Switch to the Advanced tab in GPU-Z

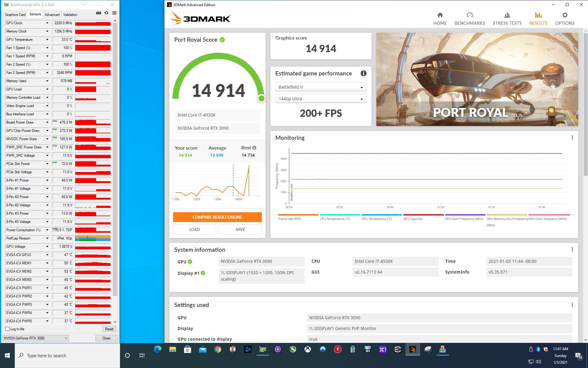52,15
